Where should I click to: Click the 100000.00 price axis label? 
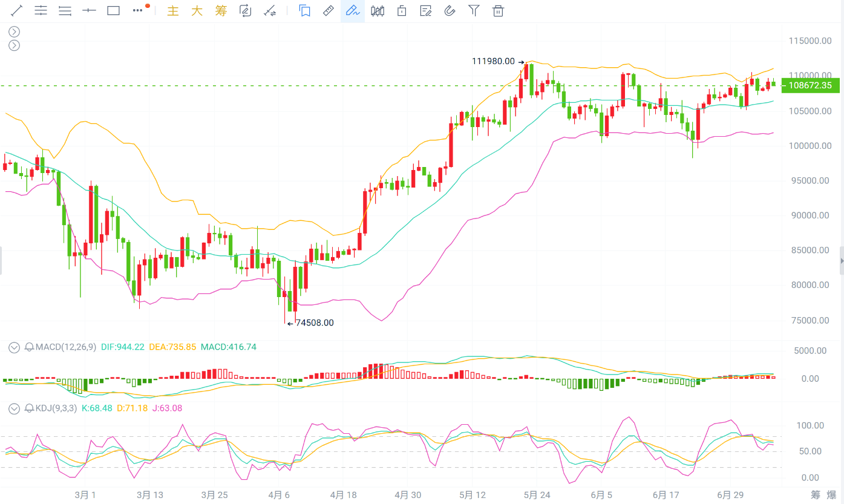(x=809, y=145)
